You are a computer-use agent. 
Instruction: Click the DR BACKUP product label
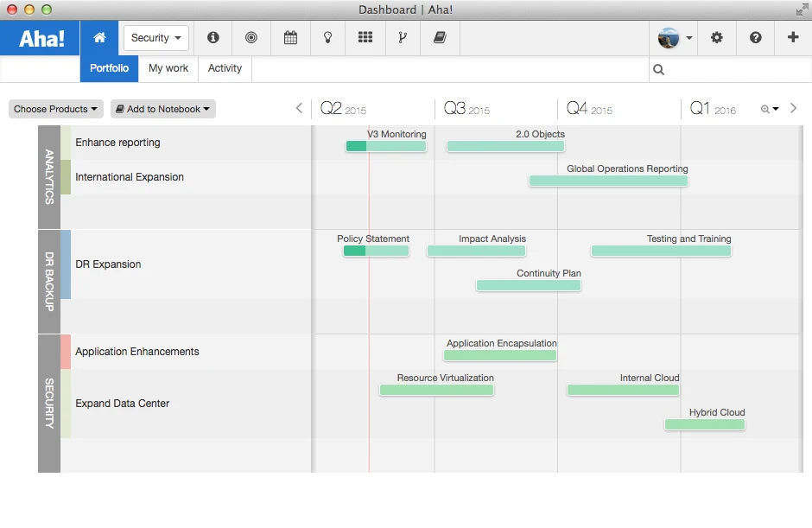[x=49, y=282]
